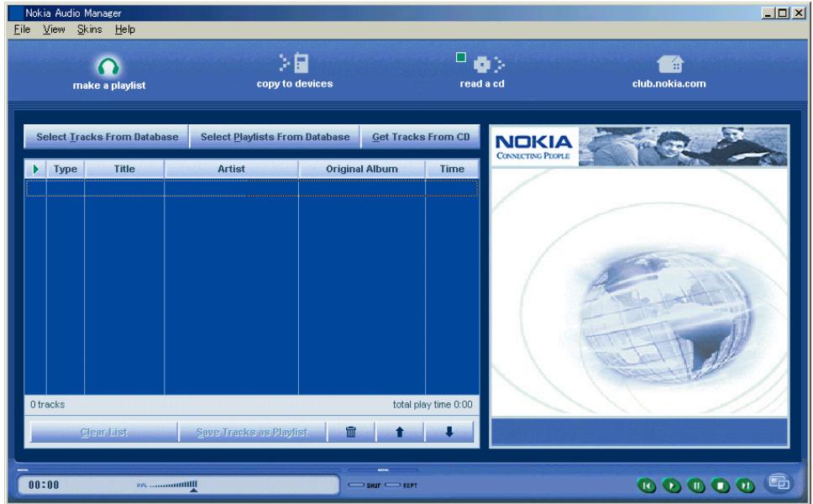The image size is (813, 504).
Task: Click the Clear List button
Action: pyautogui.click(x=103, y=432)
